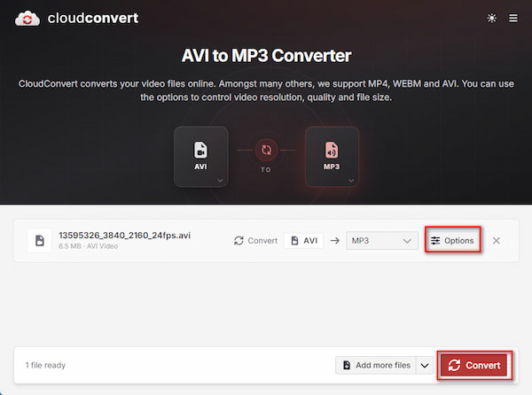Open the hamburger menu
532x395 pixels.
tap(513, 18)
